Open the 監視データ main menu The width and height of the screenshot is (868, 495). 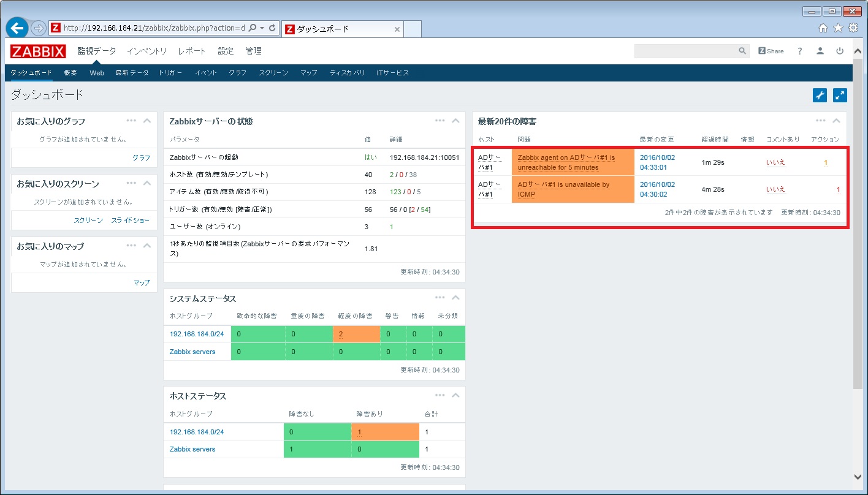click(x=96, y=51)
